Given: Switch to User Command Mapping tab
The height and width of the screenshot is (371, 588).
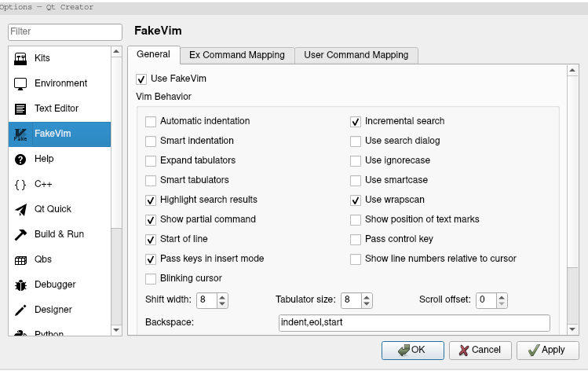Looking at the screenshot, I should (x=356, y=55).
